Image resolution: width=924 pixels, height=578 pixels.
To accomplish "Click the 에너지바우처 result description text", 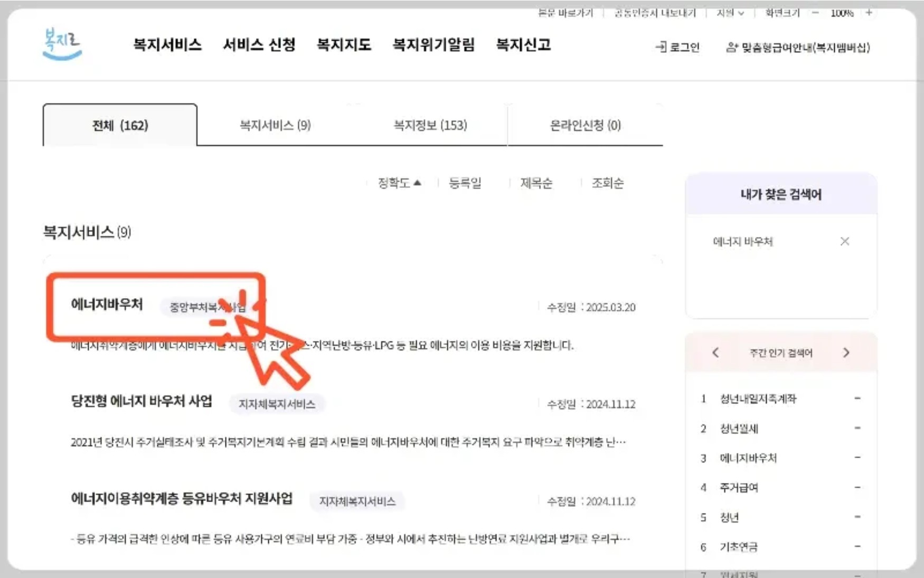I will pyautogui.click(x=322, y=345).
